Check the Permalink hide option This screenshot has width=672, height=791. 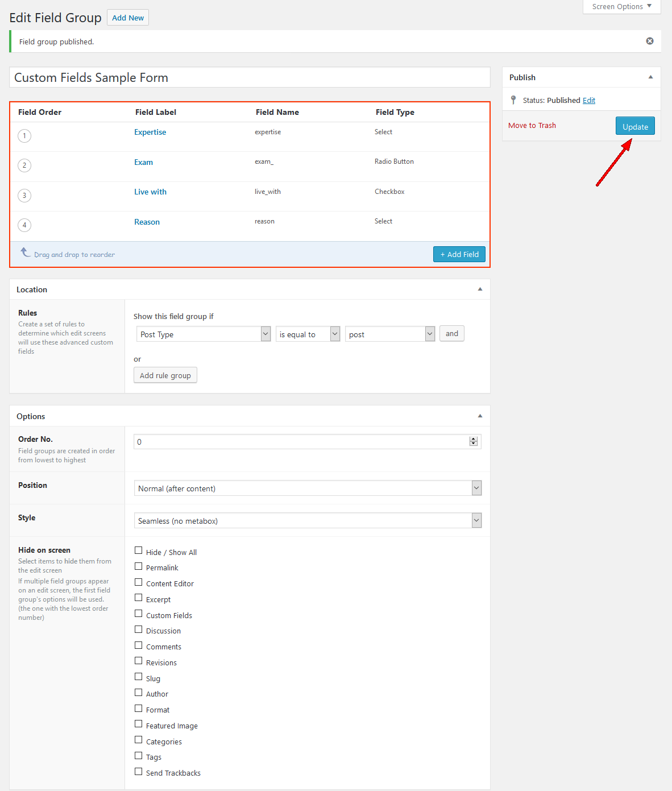(138, 566)
